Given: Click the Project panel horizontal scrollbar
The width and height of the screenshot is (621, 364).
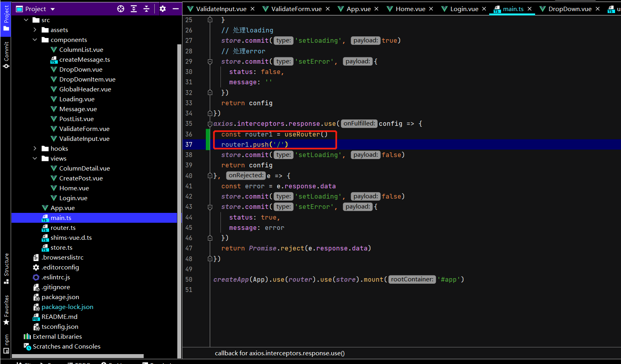Looking at the screenshot, I should pyautogui.click(x=78, y=356).
